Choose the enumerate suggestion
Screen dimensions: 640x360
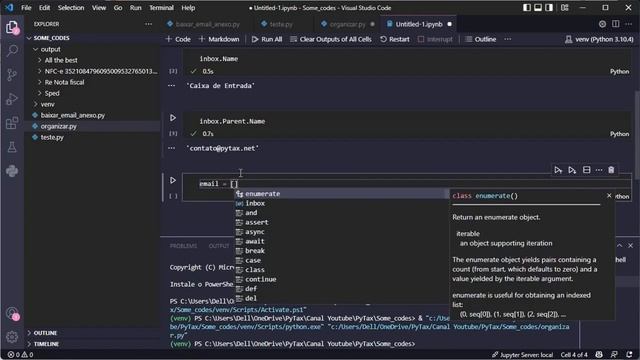click(x=341, y=194)
